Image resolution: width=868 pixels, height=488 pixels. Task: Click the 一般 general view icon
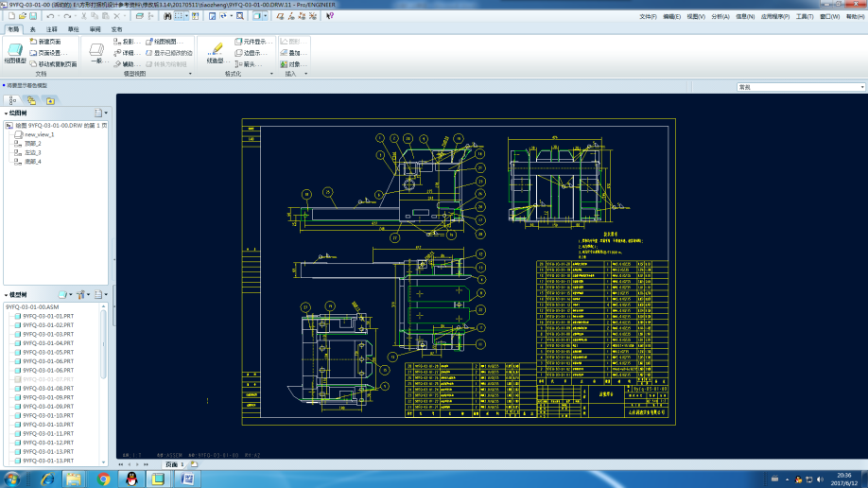point(96,53)
